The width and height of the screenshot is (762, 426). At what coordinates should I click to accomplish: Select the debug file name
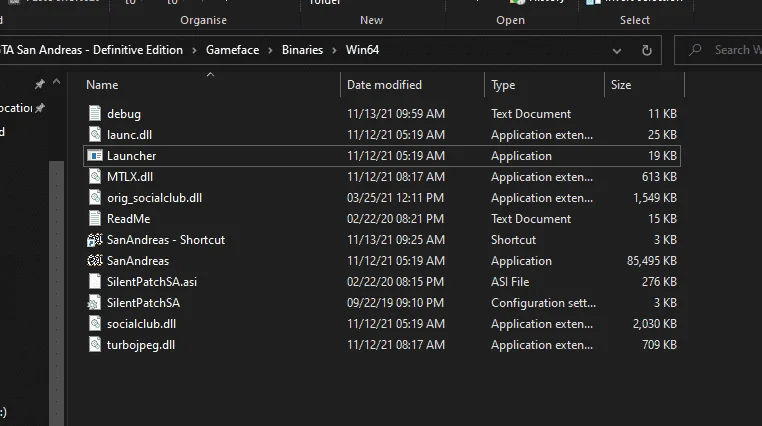coord(124,114)
